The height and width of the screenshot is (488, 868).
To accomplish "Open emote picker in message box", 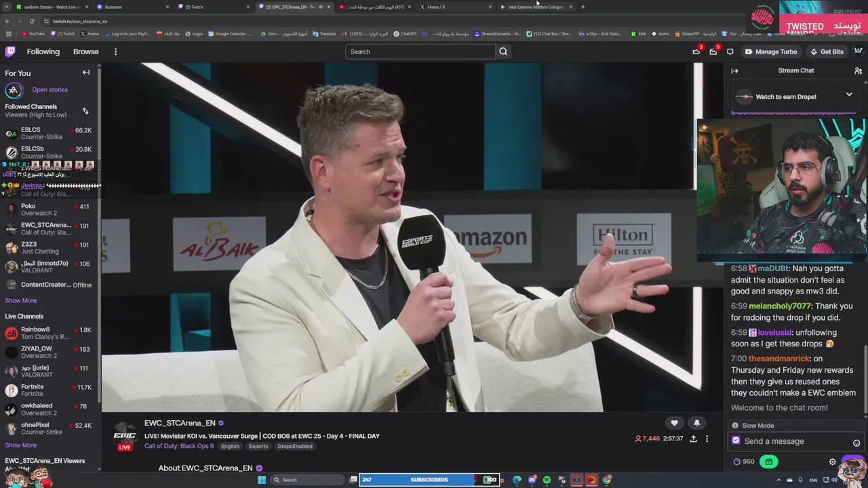I will click(856, 443).
